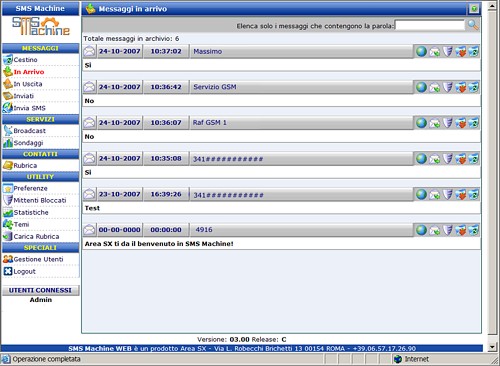Click recycle bin icon in the 4916 row
Viewport: 500px width, 366px height.
pyautogui.click(x=474, y=230)
